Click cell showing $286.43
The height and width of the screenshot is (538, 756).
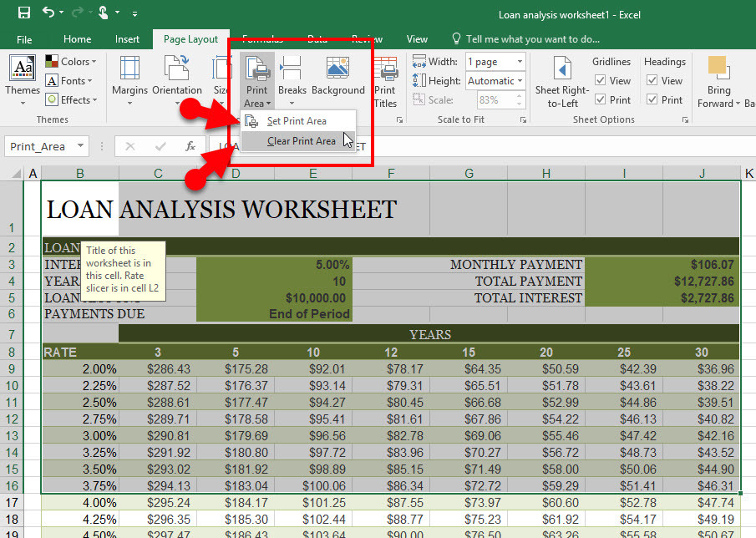[x=158, y=369]
